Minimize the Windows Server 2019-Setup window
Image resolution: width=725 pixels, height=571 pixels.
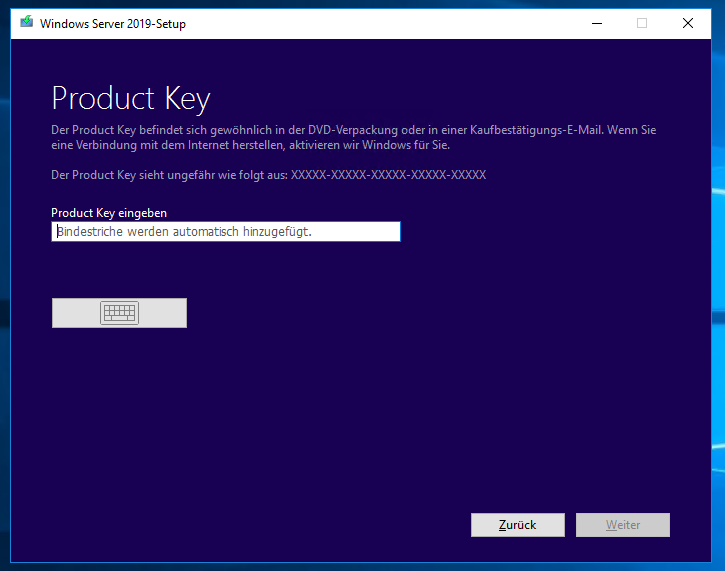(597, 23)
